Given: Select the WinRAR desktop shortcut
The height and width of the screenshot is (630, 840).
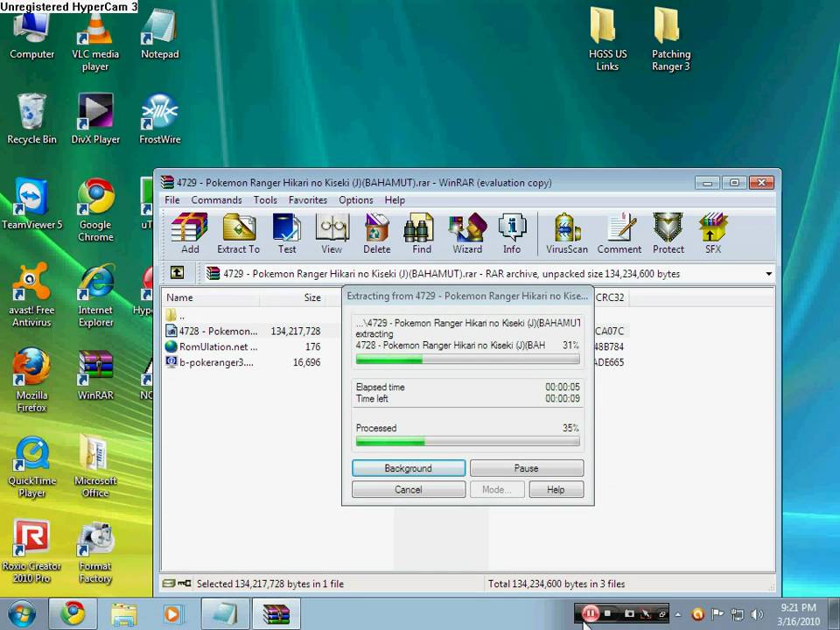Looking at the screenshot, I should (x=95, y=375).
